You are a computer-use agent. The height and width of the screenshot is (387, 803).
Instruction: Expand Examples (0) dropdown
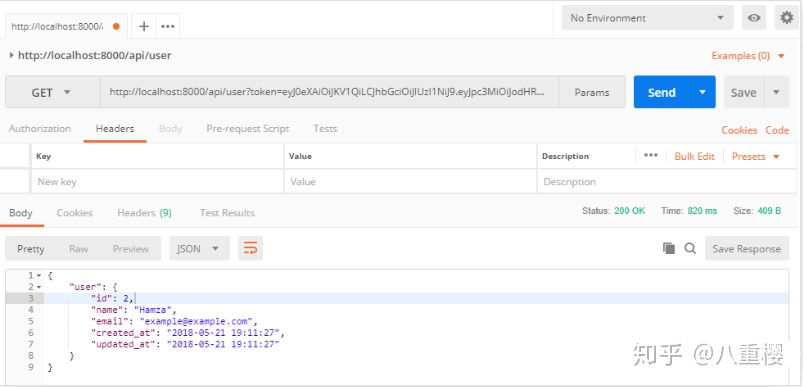(x=748, y=56)
